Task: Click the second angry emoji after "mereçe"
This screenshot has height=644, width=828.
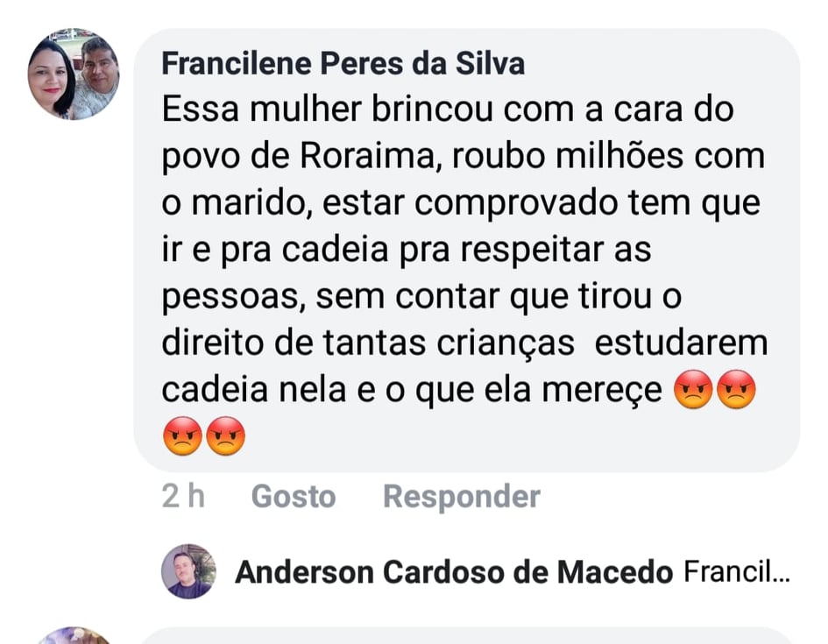Action: (735, 391)
